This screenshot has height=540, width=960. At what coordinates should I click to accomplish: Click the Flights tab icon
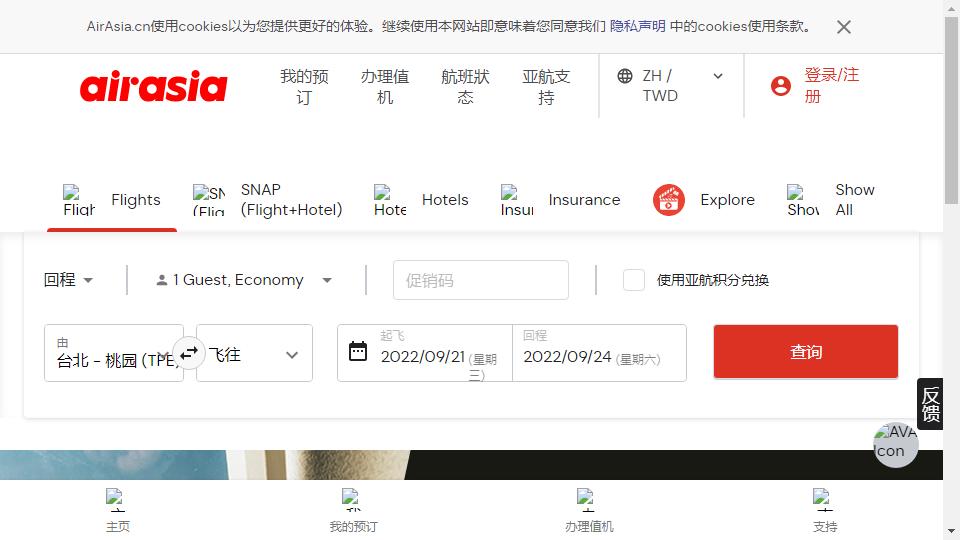79,200
